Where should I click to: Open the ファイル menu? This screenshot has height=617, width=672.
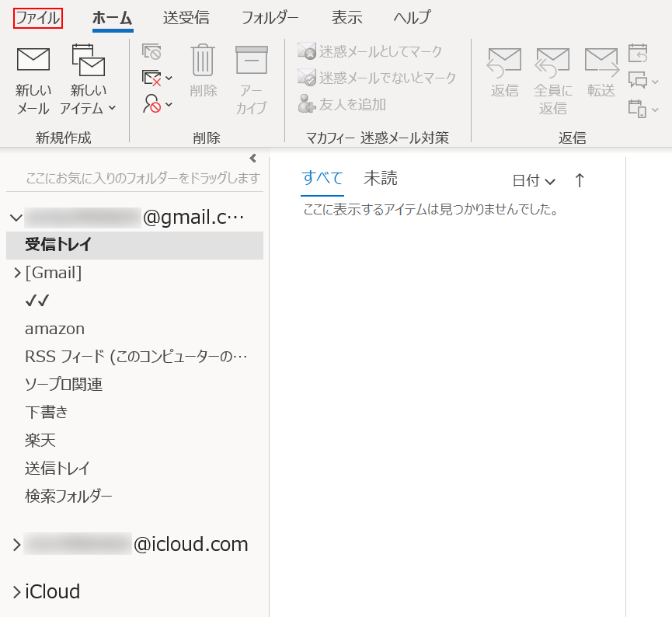38,17
